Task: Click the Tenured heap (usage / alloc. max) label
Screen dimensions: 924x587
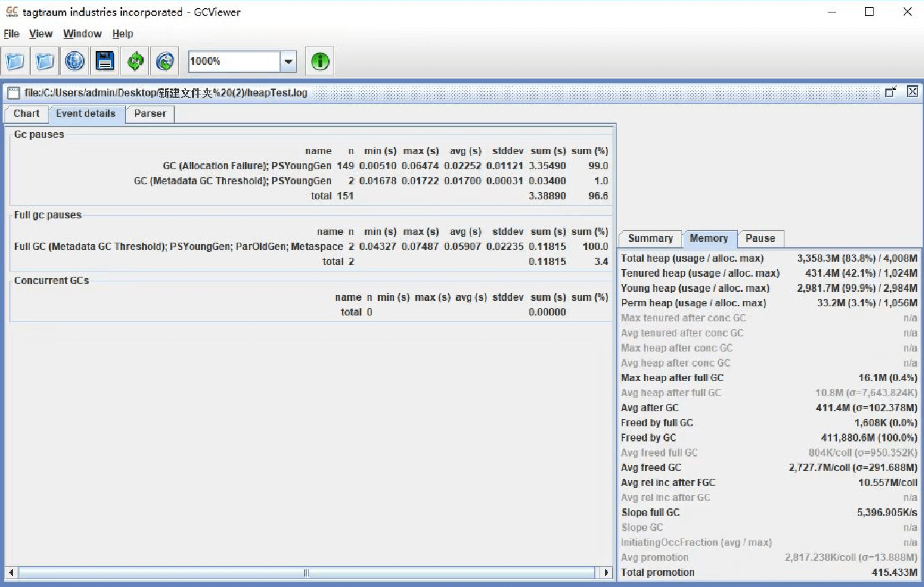Action: 701,273
